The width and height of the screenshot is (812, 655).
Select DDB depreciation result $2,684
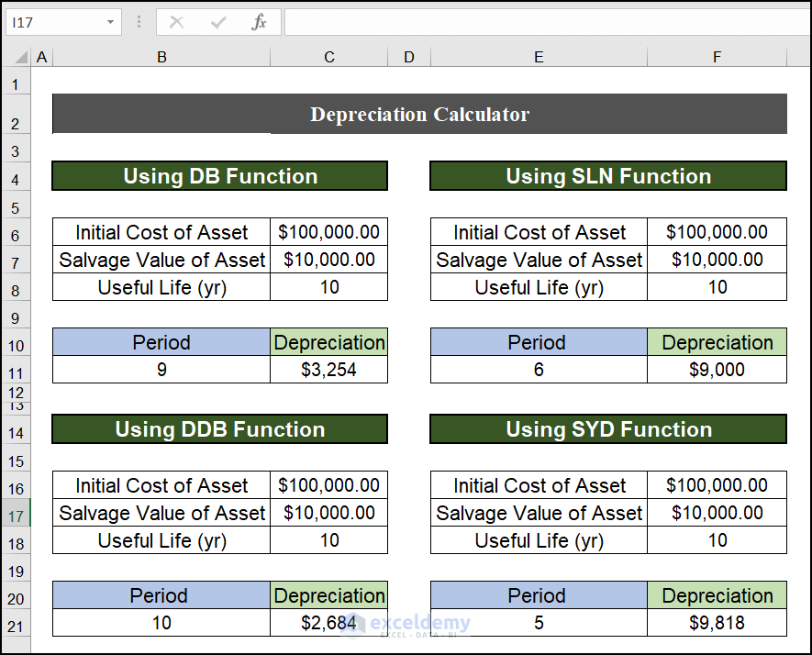[328, 622]
